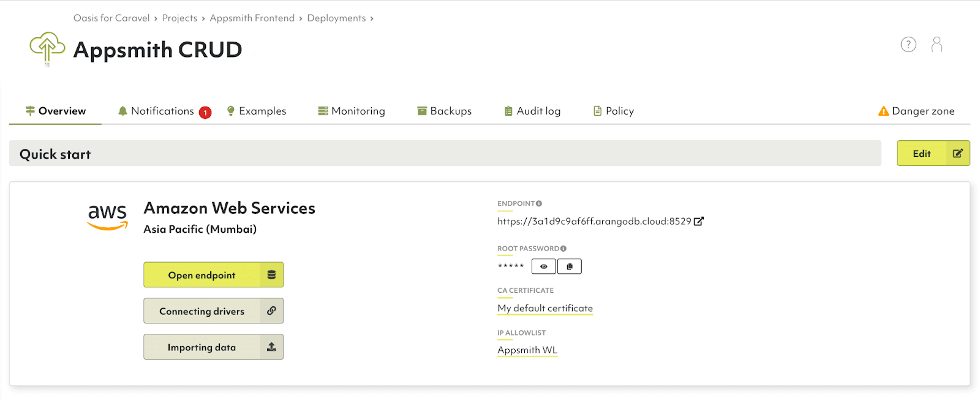Click the red notifications count badge
The height and width of the screenshot is (400, 980).
pos(205,113)
